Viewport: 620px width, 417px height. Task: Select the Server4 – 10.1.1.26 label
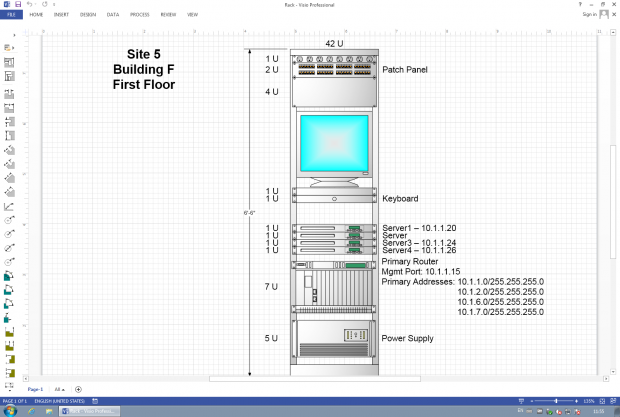[x=419, y=250]
